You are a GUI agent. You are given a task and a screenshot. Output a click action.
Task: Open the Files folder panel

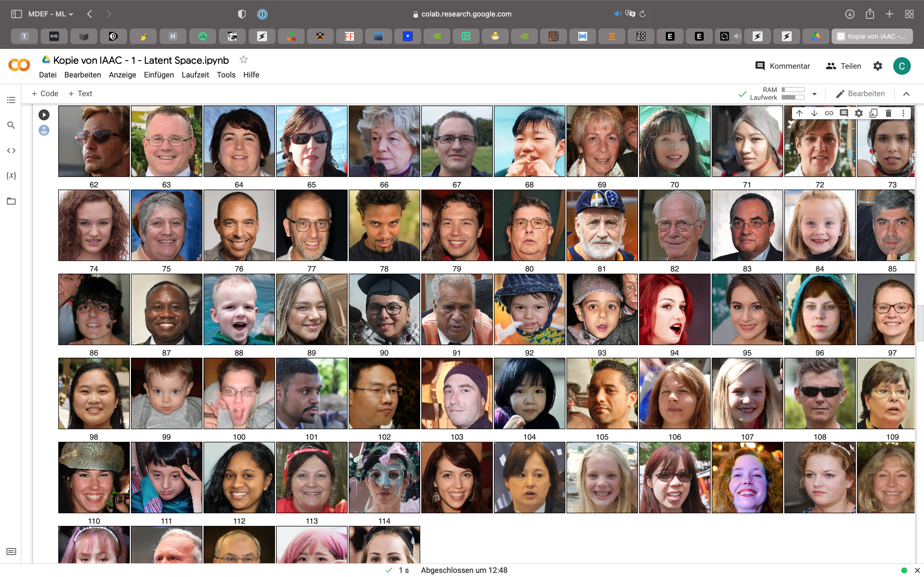[11, 201]
